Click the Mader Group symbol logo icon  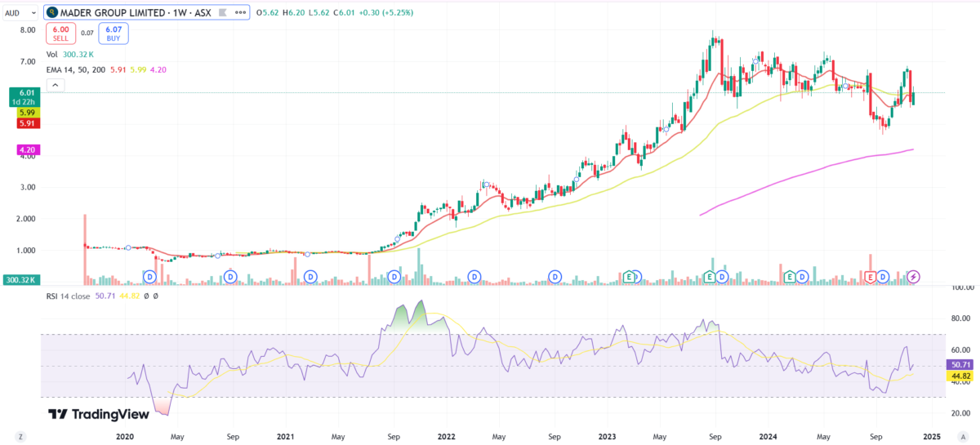[52, 13]
